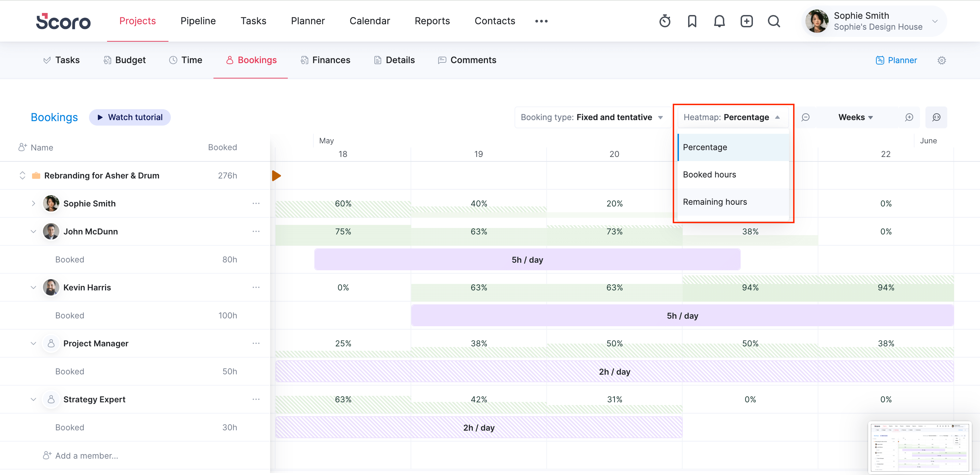The height and width of the screenshot is (475, 980).
Task: Open Reports in top navigation
Action: (432, 21)
